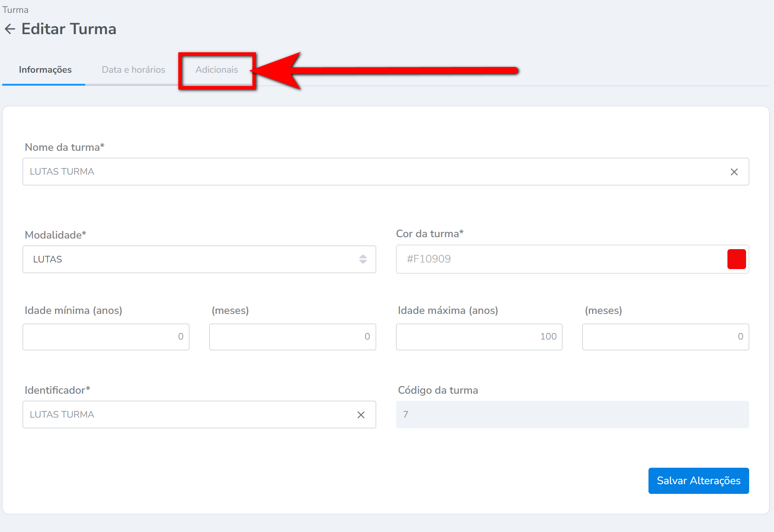Focus the Identificador text input
The width and height of the screenshot is (774, 532).
point(186,415)
